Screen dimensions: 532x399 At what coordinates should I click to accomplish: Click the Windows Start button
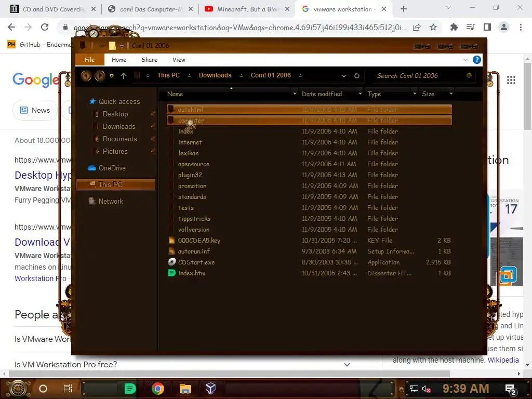[18, 389]
